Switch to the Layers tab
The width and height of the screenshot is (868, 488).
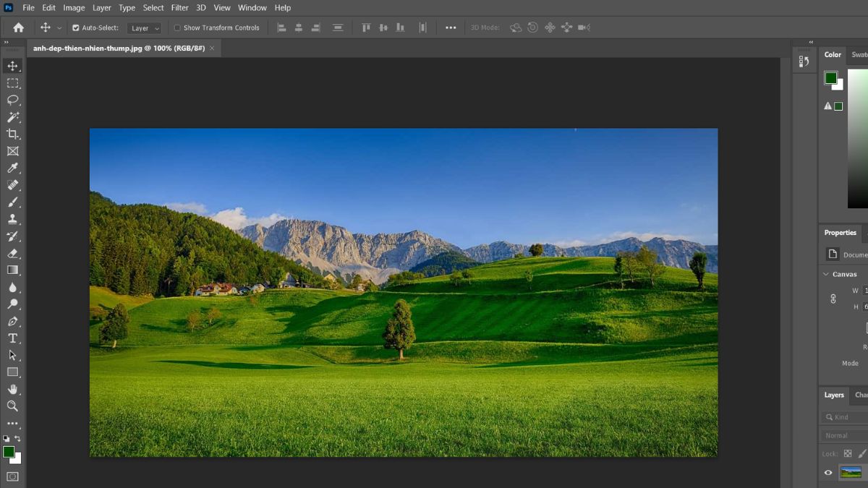click(x=834, y=395)
